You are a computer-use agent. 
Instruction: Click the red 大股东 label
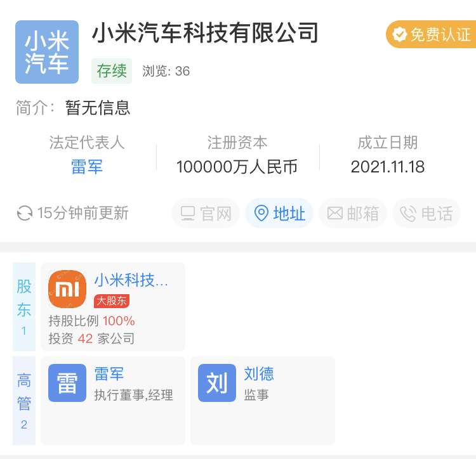111,301
